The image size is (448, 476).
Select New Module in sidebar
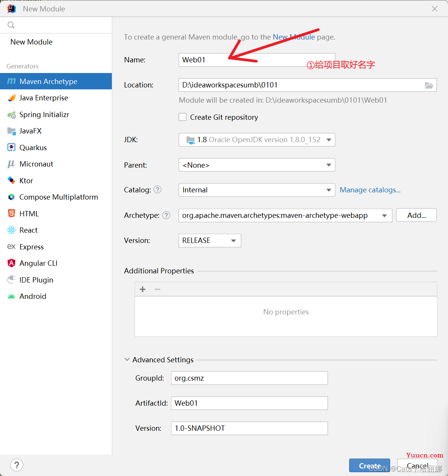pos(32,42)
